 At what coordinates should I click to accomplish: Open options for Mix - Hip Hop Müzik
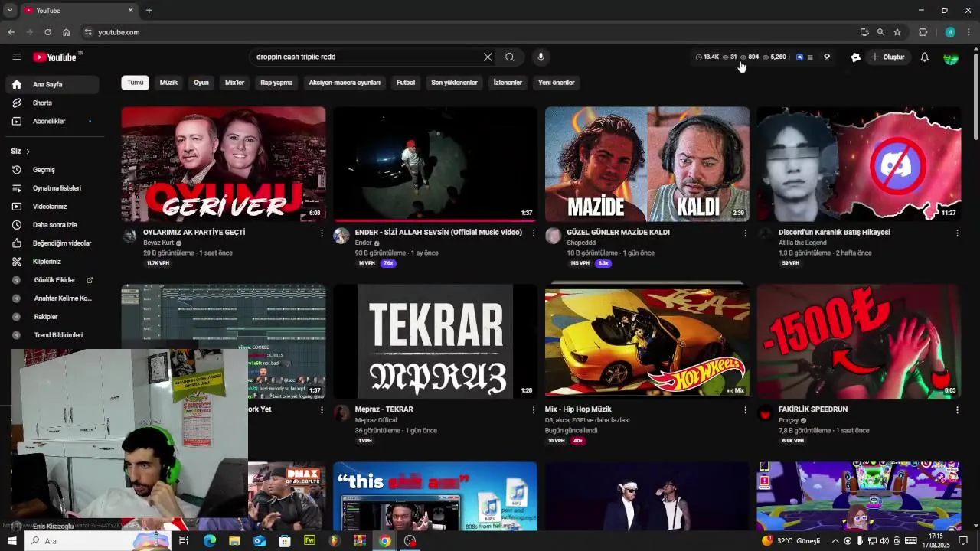[x=745, y=410]
